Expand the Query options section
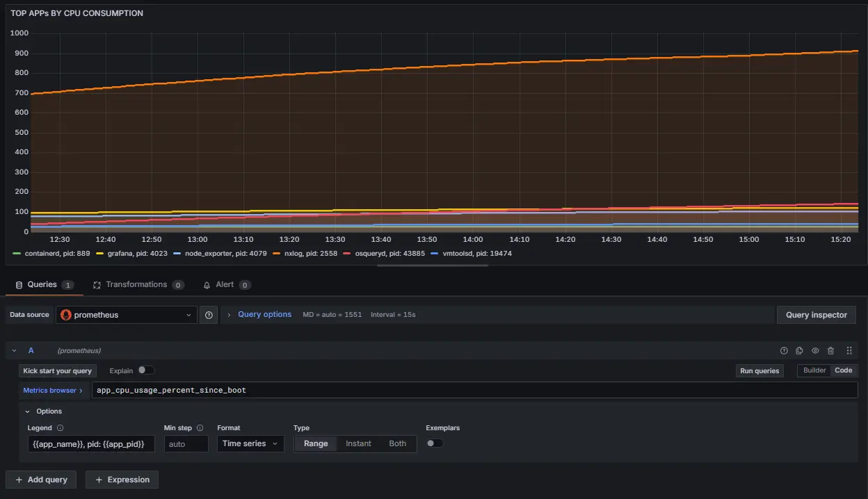This screenshot has width=868, height=499. tap(264, 315)
